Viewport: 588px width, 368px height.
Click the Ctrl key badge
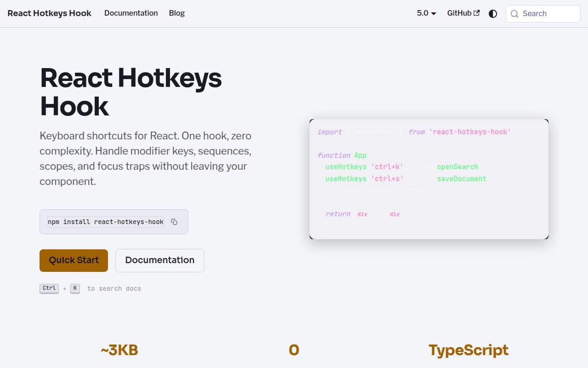click(49, 288)
